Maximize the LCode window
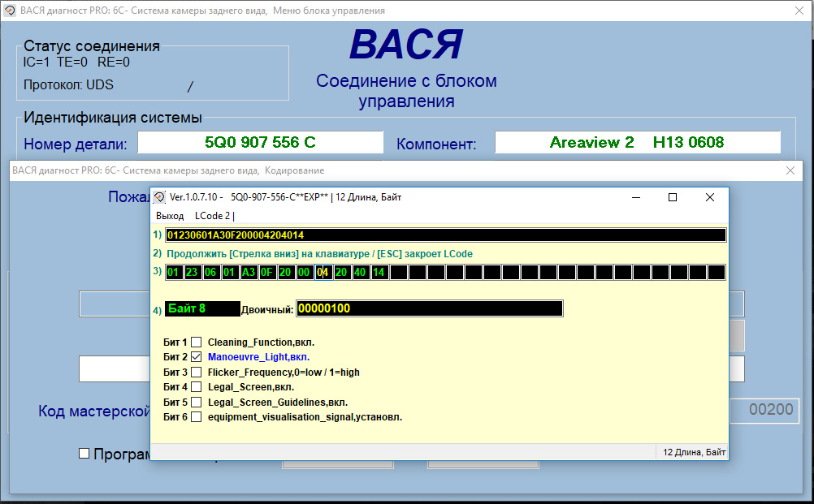 pyautogui.click(x=673, y=197)
